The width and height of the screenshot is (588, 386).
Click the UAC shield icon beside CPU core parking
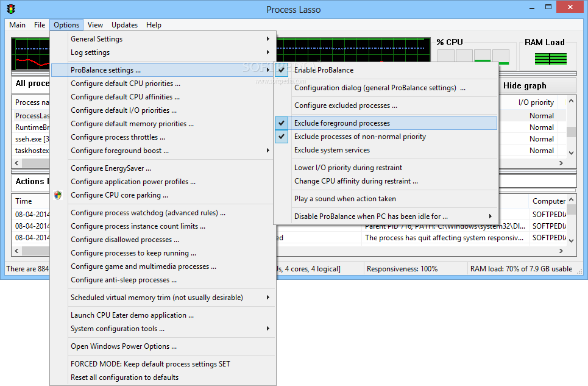pos(58,195)
